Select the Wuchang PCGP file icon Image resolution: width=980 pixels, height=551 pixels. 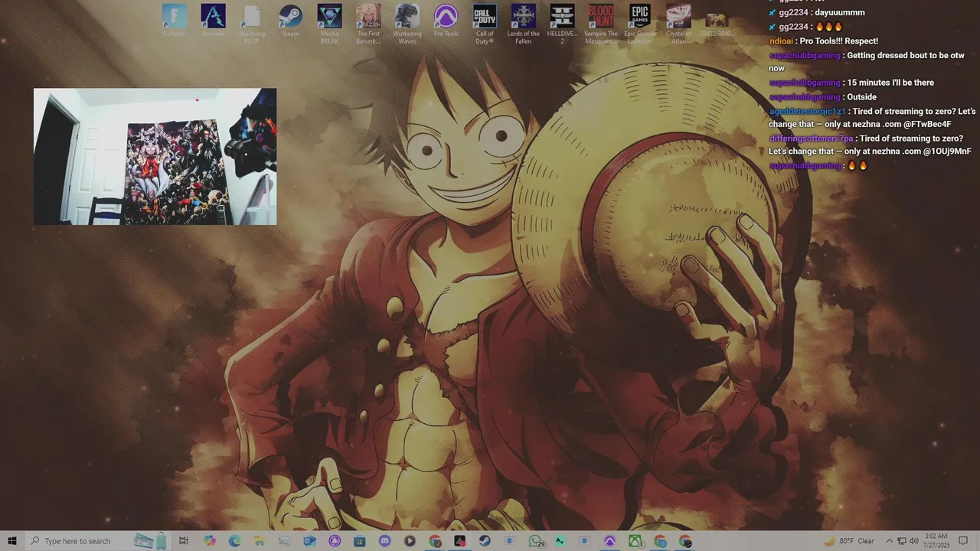pos(252,24)
